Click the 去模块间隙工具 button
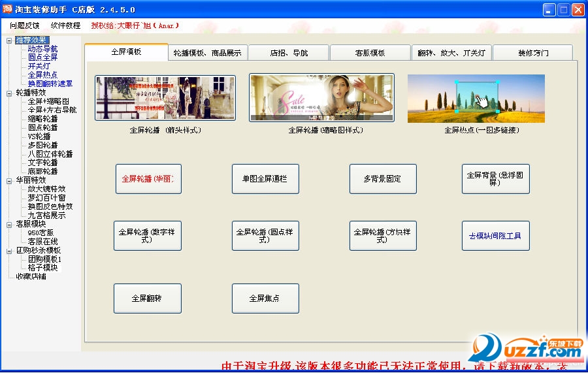 point(495,236)
